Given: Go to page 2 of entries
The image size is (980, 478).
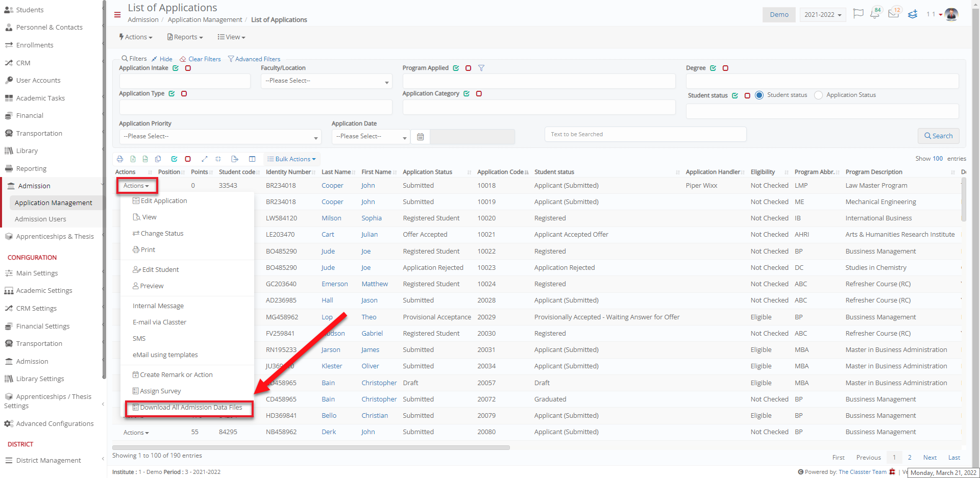Looking at the screenshot, I should point(910,458).
